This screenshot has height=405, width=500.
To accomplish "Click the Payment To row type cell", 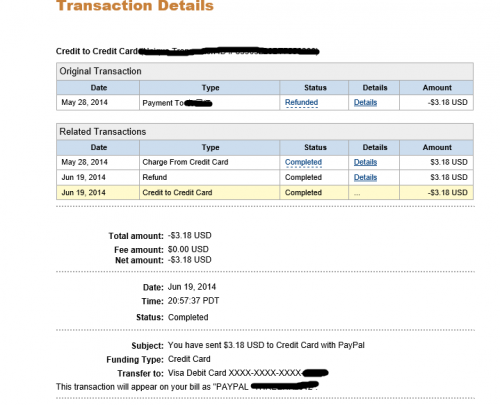I will pyautogui.click(x=210, y=103).
